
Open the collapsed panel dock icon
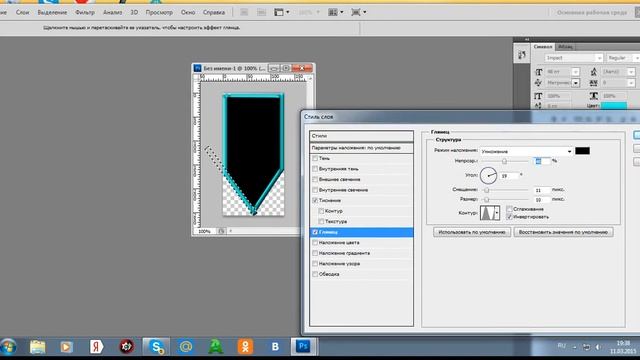[x=522, y=55]
